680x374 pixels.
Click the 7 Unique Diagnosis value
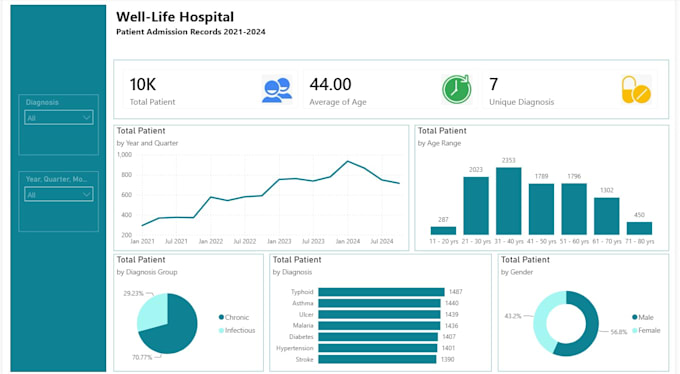coord(494,84)
